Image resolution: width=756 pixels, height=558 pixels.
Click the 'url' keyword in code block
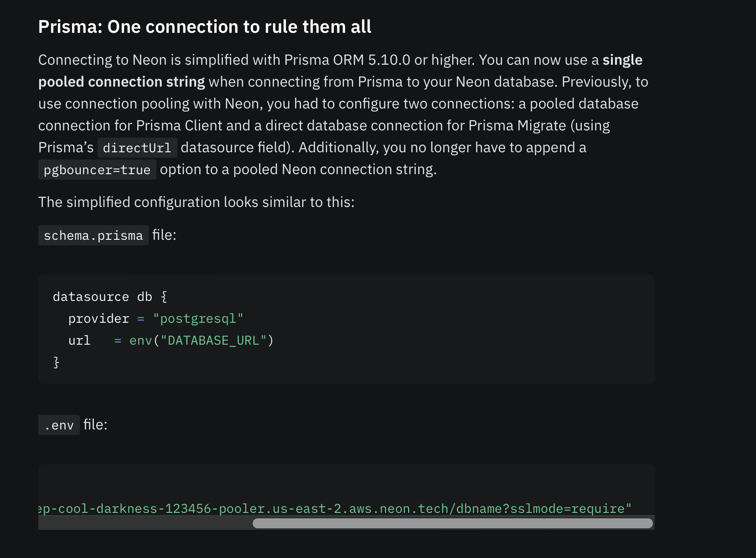pos(79,341)
